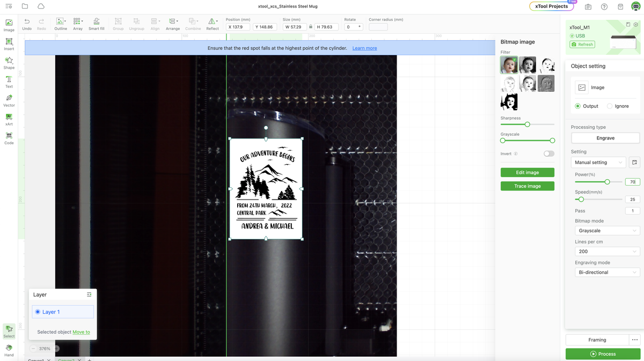Click the Trace image button
The height and width of the screenshot is (361, 644).
point(527,186)
